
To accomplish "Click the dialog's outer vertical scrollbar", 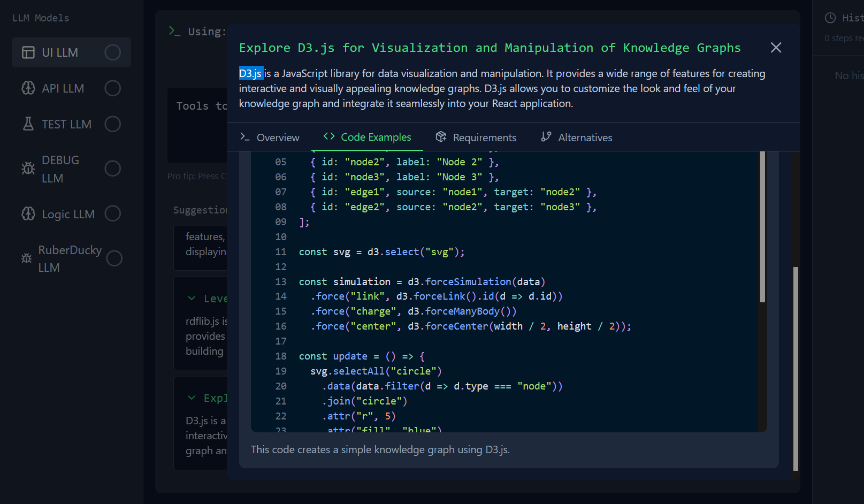I will 796,369.
